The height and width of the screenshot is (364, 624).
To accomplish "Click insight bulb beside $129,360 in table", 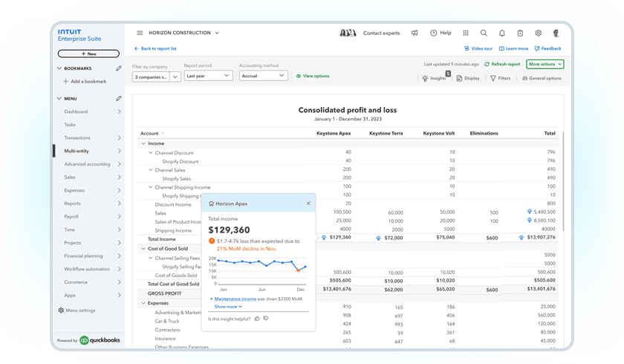I will (x=324, y=238).
